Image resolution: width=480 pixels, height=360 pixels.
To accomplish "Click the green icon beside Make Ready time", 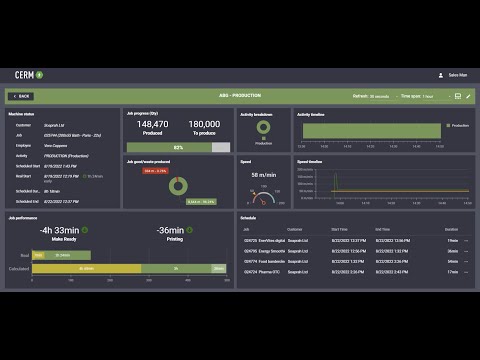I will click(x=85, y=230).
